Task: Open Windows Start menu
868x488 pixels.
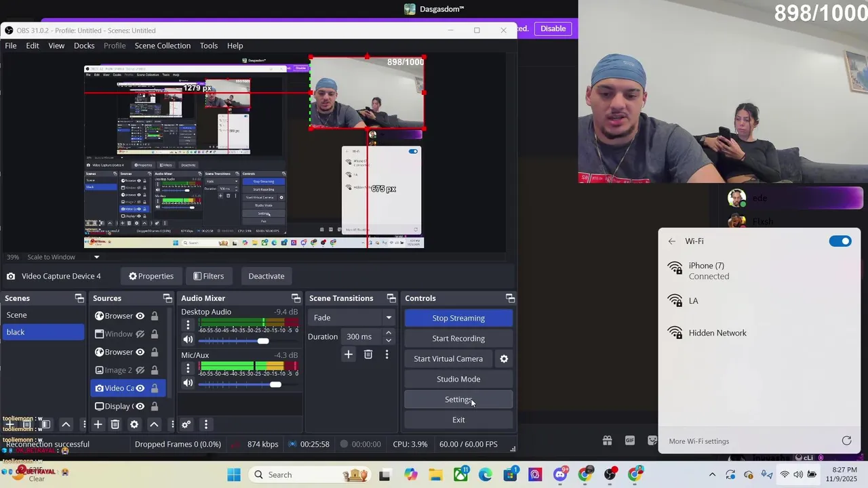Action: click(234, 474)
